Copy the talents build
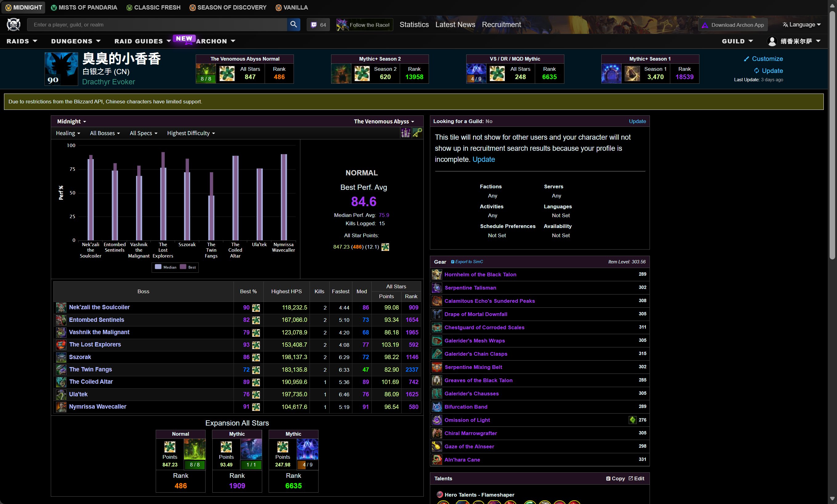This screenshot has height=504, width=837. [x=615, y=478]
